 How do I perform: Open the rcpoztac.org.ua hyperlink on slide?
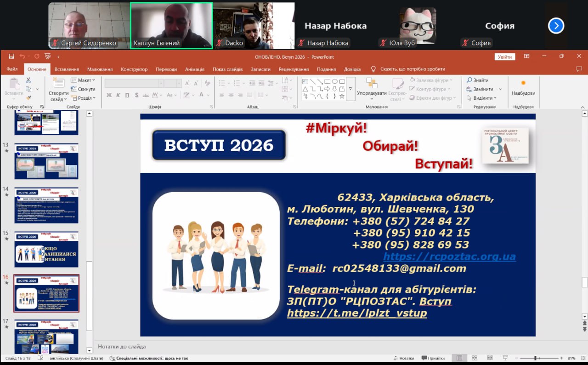(449, 257)
